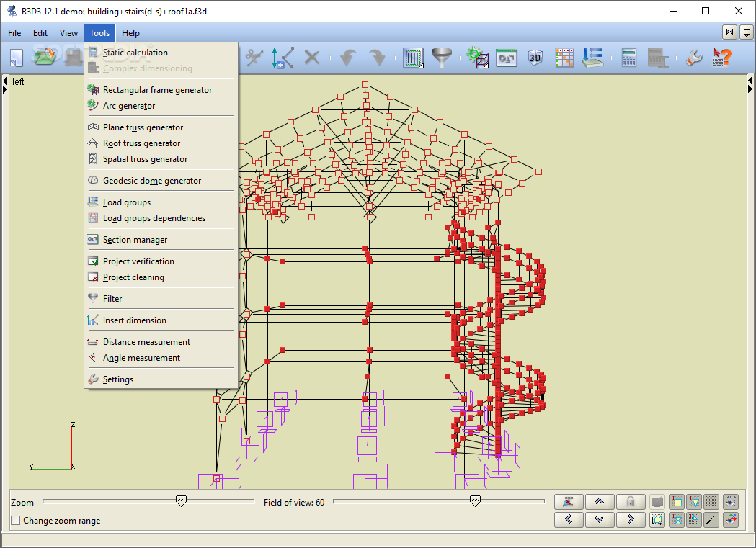Viewport: 756px width, 548px height.
Task: Click the scissors cut toolbar icon
Action: (x=254, y=58)
